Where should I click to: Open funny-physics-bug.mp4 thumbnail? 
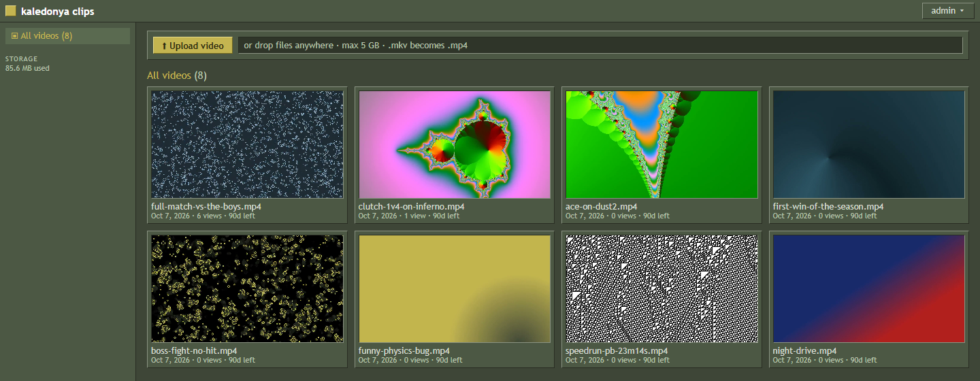coord(455,289)
